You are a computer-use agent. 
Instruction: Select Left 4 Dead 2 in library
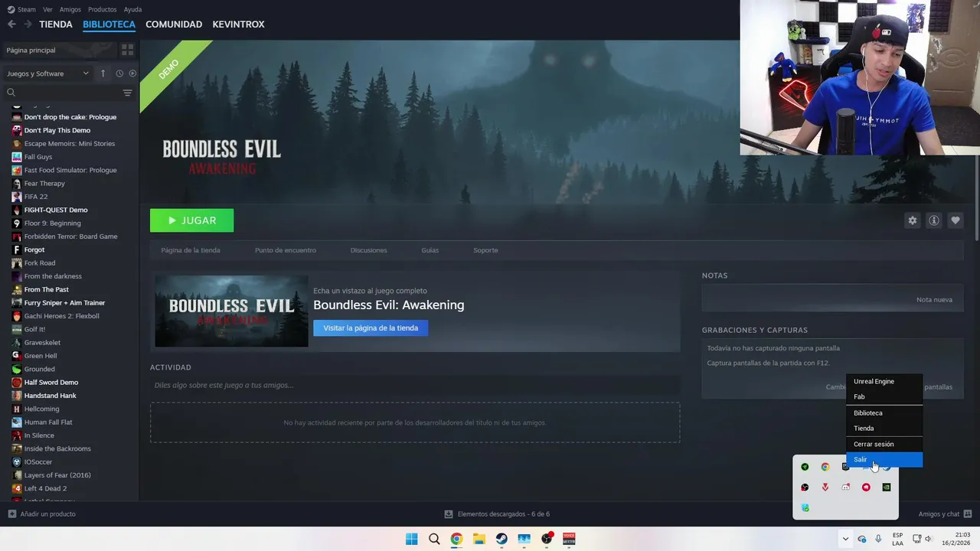[x=45, y=488]
